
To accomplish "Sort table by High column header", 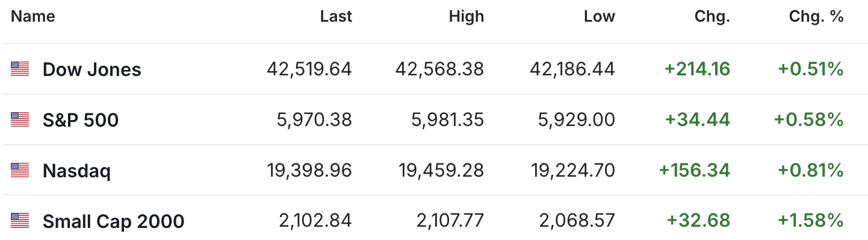I will (467, 17).
